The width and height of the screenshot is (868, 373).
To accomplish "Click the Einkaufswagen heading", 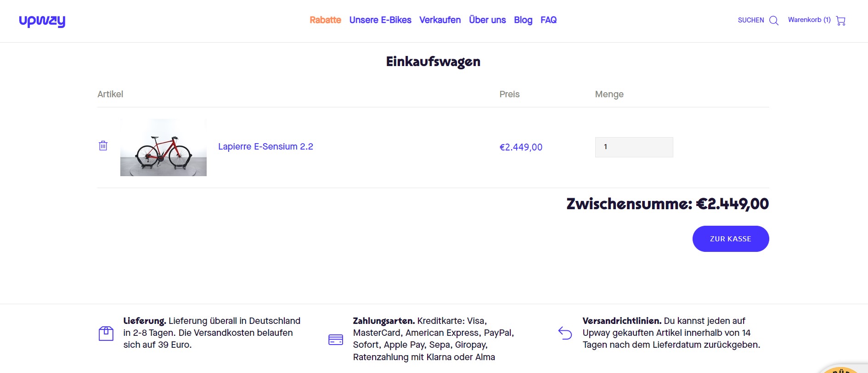I will tap(433, 61).
